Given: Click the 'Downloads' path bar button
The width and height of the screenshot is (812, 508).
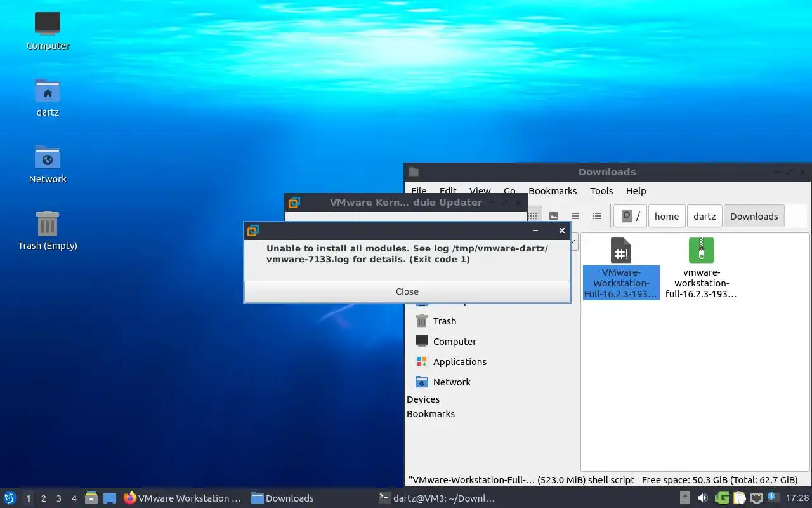Looking at the screenshot, I should pyautogui.click(x=754, y=216).
